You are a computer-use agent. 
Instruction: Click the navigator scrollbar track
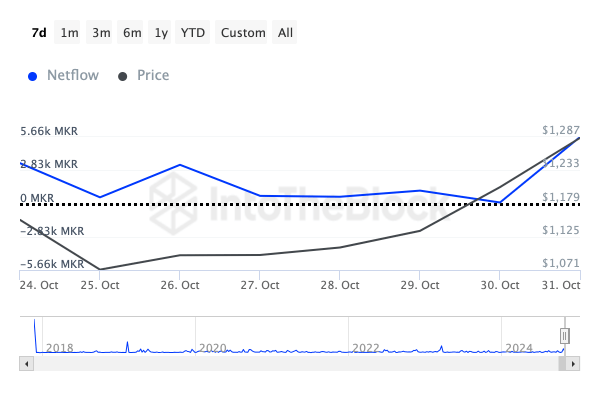(x=300, y=364)
